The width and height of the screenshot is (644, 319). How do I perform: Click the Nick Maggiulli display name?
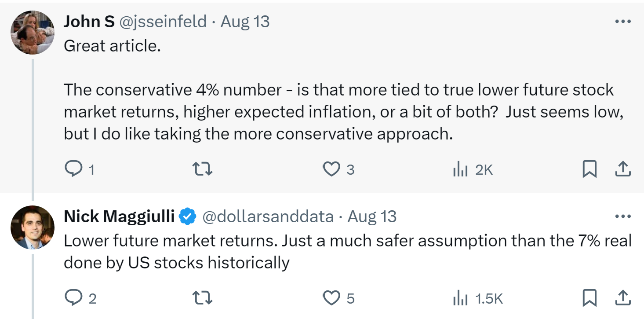[119, 216]
